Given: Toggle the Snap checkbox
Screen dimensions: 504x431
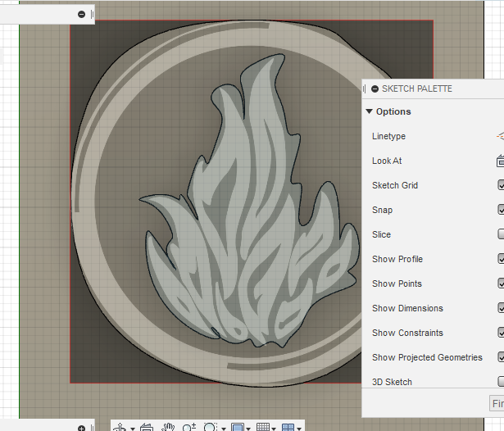Looking at the screenshot, I should click(501, 210).
